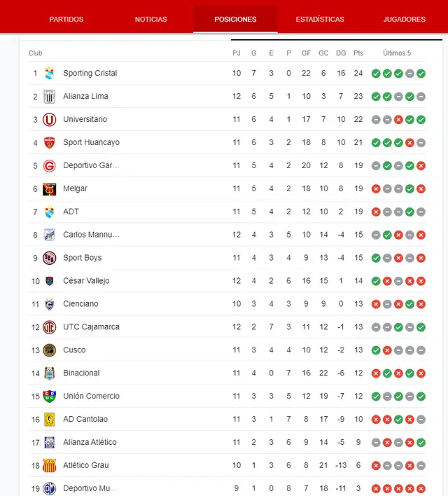Viewport: 448px width, 496px height.
Task: Click the Sporting Cristal club crest
Action: point(49,73)
